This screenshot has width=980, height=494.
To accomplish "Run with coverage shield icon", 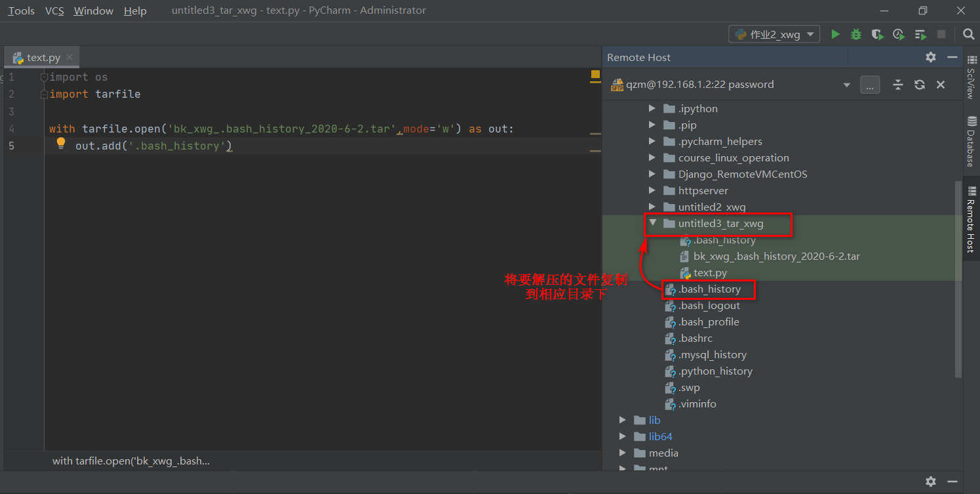I will point(877,34).
